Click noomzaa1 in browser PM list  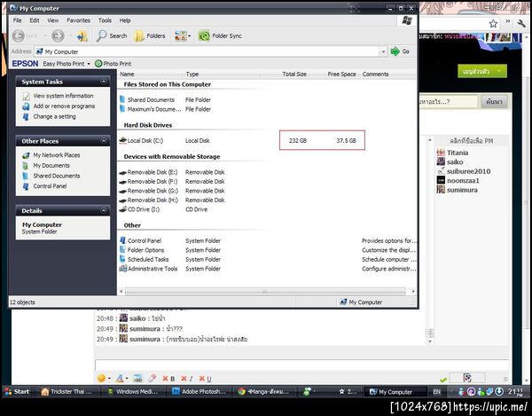point(463,181)
